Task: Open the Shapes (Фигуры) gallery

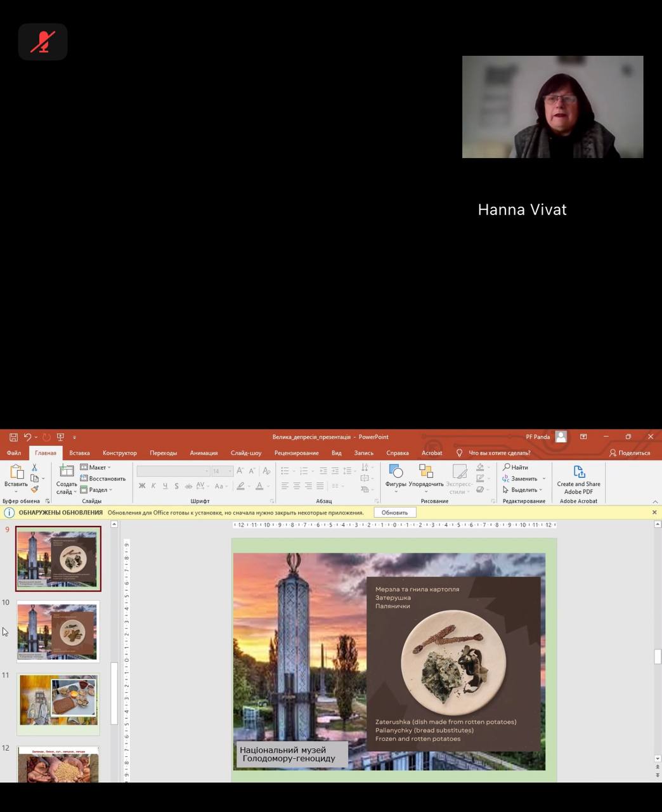Action: coord(396,477)
